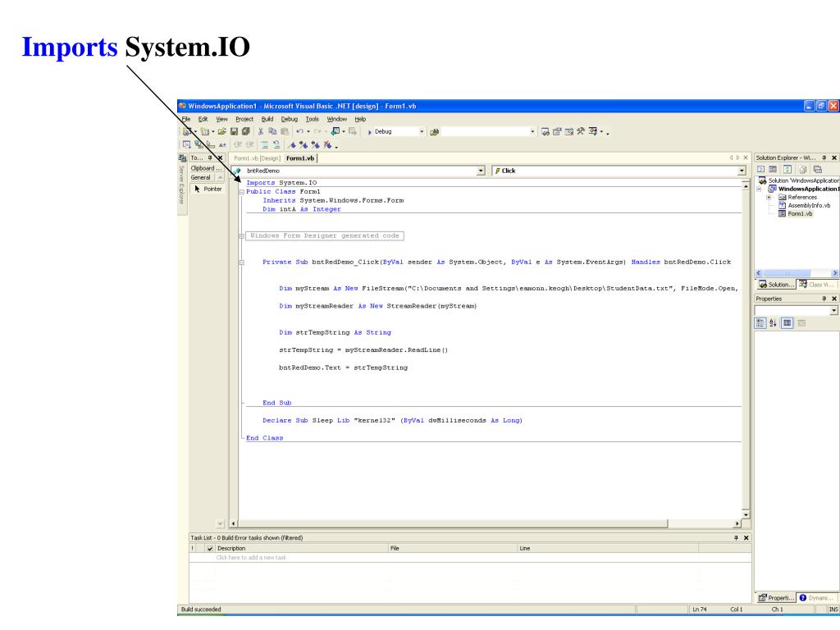Open the Project menu
This screenshot has width=840, height=630.
click(244, 119)
